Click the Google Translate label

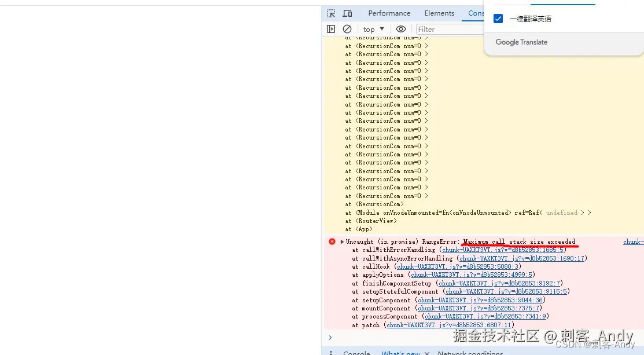(521, 42)
